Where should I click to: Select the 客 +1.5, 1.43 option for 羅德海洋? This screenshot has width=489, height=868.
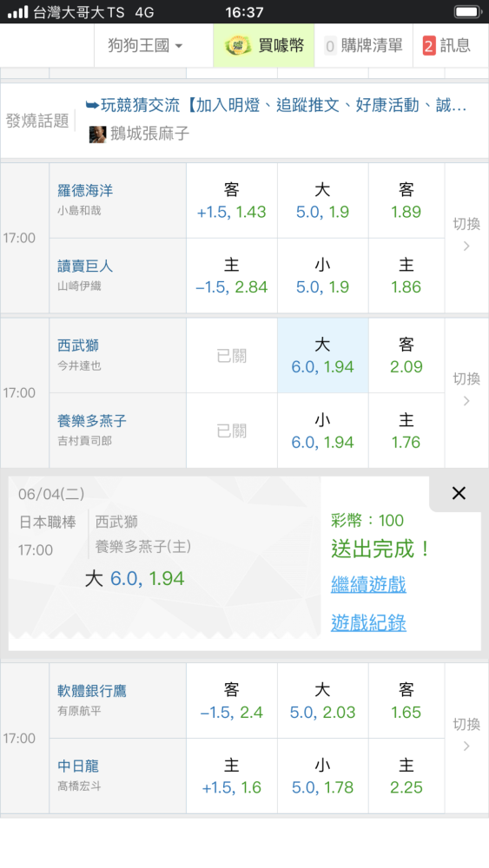(232, 201)
